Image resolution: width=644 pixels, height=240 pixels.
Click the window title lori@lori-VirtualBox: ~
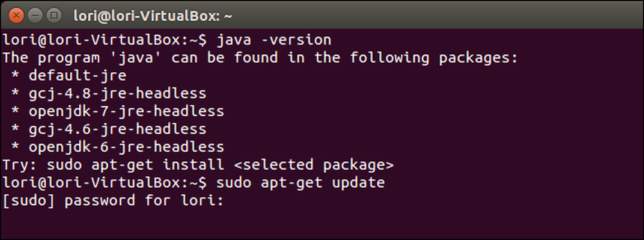(x=153, y=17)
